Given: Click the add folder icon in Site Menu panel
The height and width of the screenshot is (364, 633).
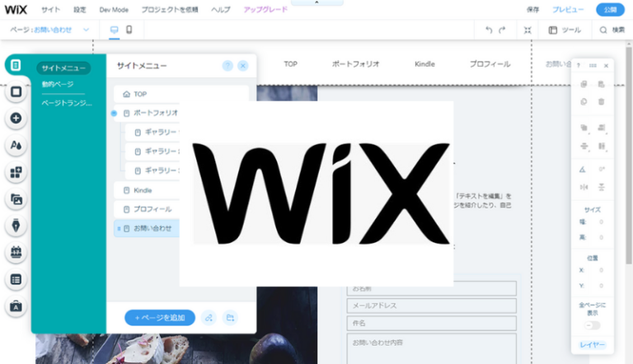Looking at the screenshot, I should tap(230, 318).
